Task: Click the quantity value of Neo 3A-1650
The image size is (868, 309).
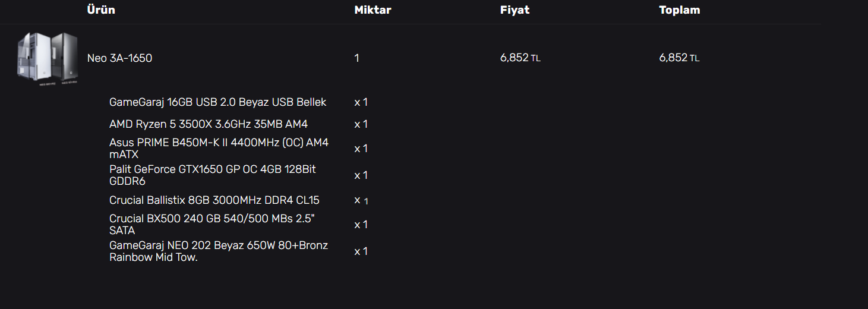Action: point(356,58)
